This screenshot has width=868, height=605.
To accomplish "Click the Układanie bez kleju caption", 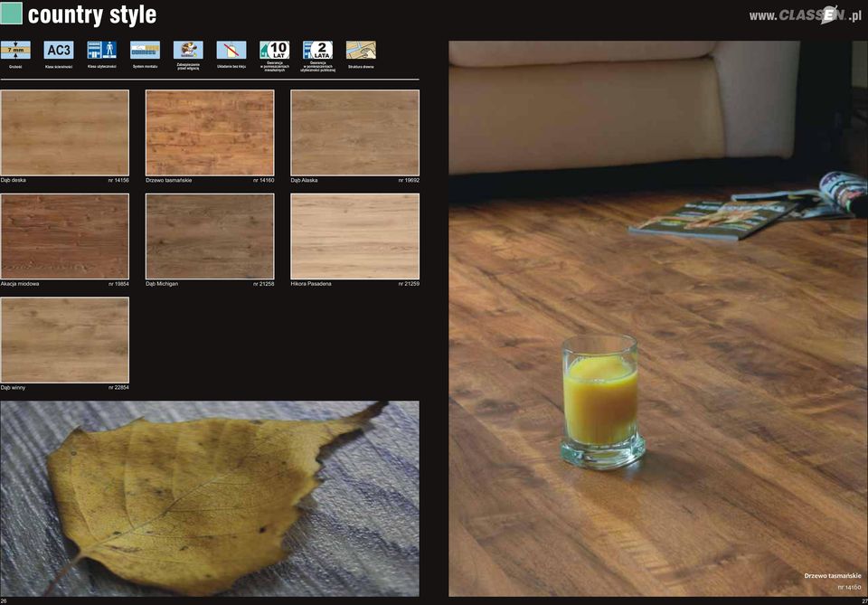I will pos(231,66).
